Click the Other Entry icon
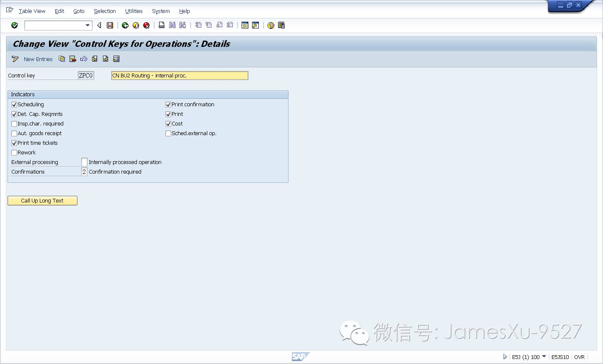The height and width of the screenshot is (364, 603). click(x=116, y=59)
